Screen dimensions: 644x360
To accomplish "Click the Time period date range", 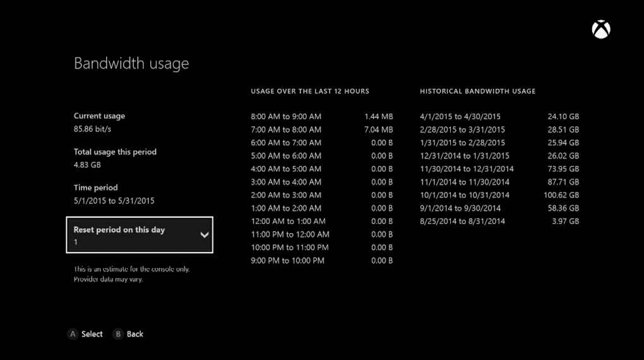I will coord(114,201).
